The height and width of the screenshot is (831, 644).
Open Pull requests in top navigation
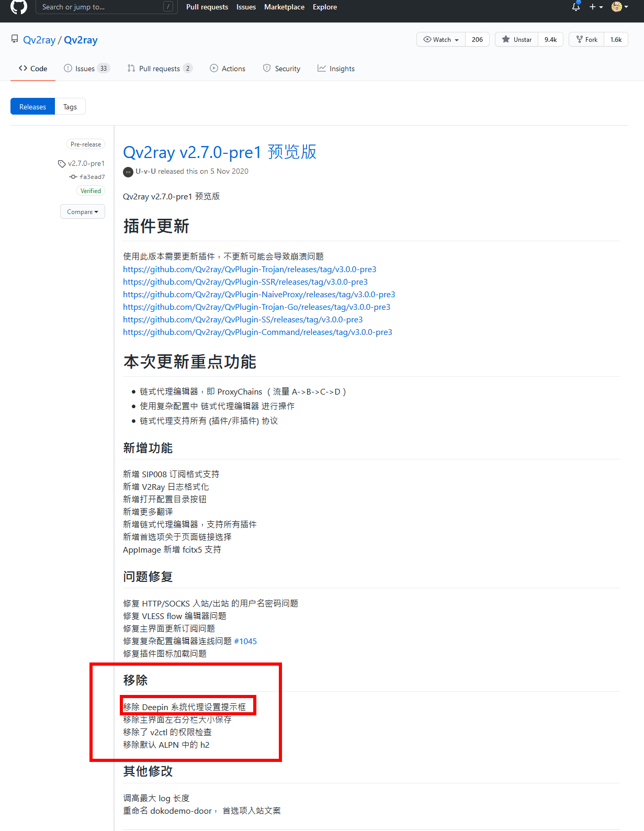coord(207,7)
